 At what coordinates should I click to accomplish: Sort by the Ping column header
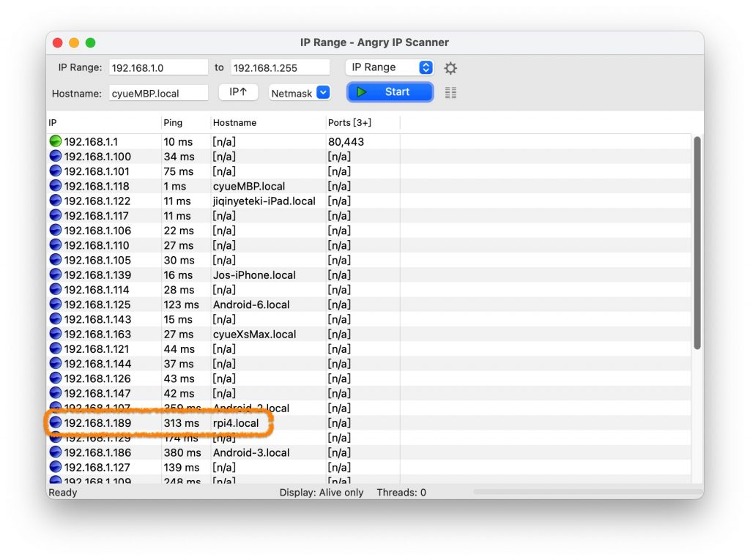click(174, 123)
